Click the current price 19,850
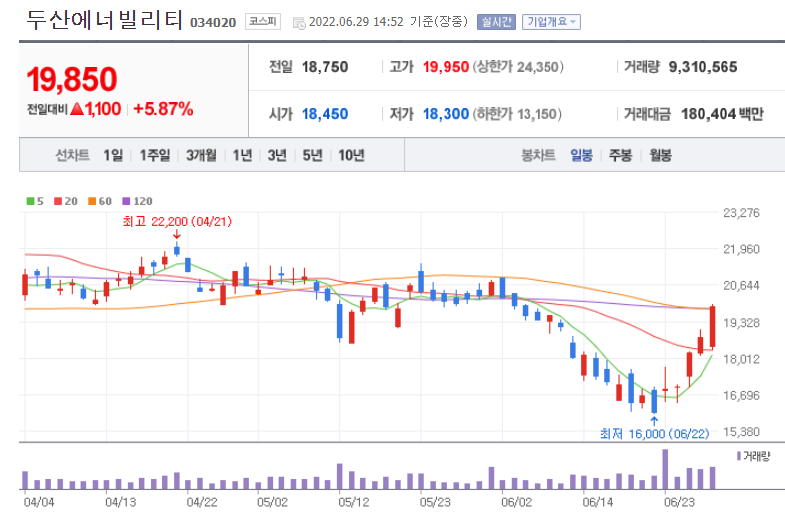785x531 pixels. pos(72,79)
